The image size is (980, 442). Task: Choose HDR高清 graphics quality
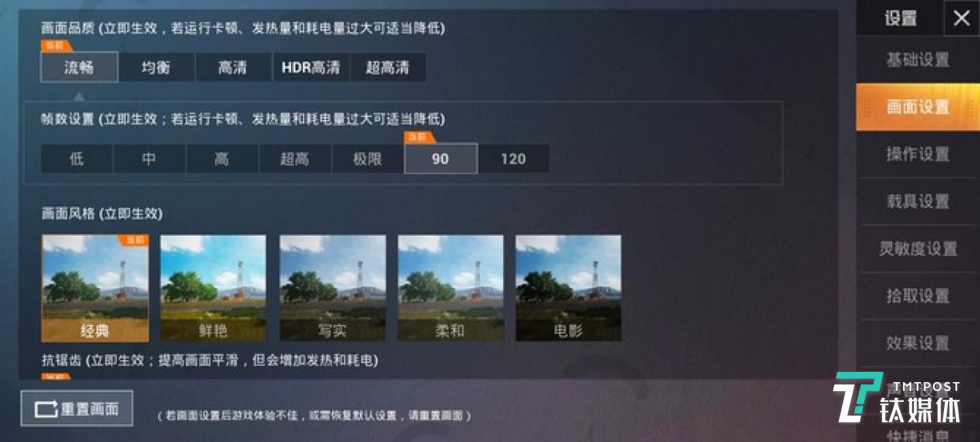[310, 67]
